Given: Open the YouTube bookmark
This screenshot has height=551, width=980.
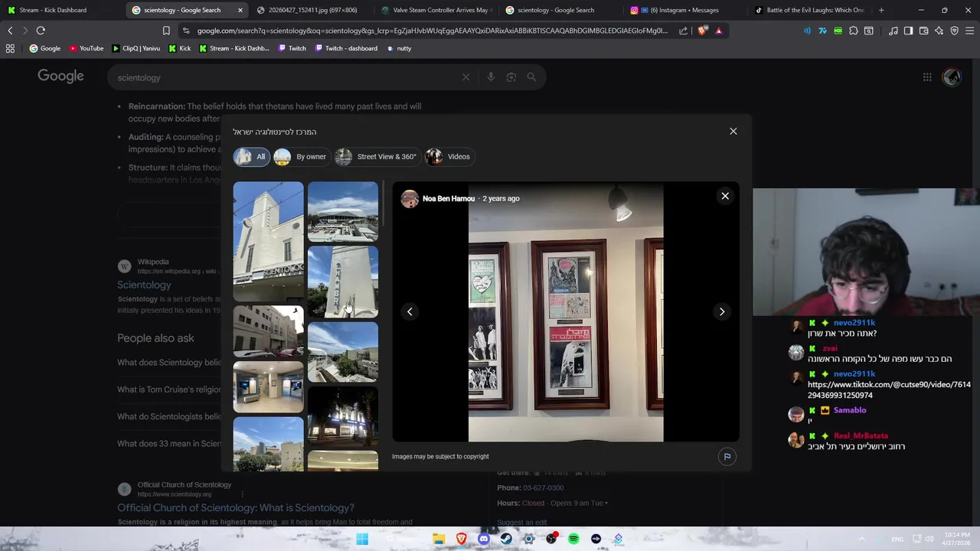Looking at the screenshot, I should tap(86, 48).
